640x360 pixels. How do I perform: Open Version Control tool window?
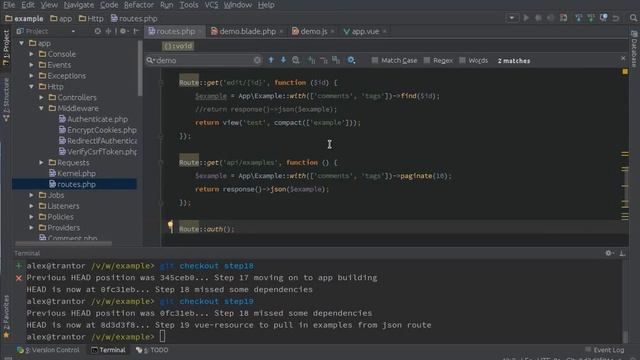(48, 350)
